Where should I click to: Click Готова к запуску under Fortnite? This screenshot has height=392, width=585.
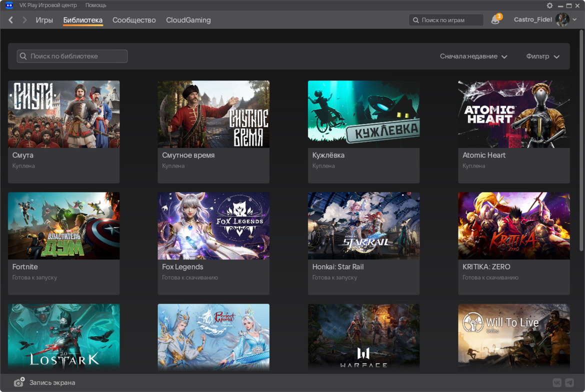point(34,277)
